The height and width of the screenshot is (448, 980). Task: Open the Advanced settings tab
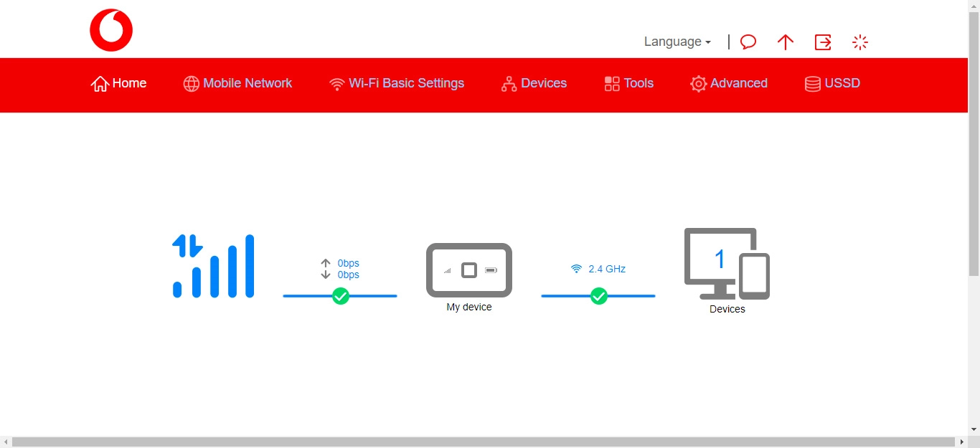pos(729,83)
